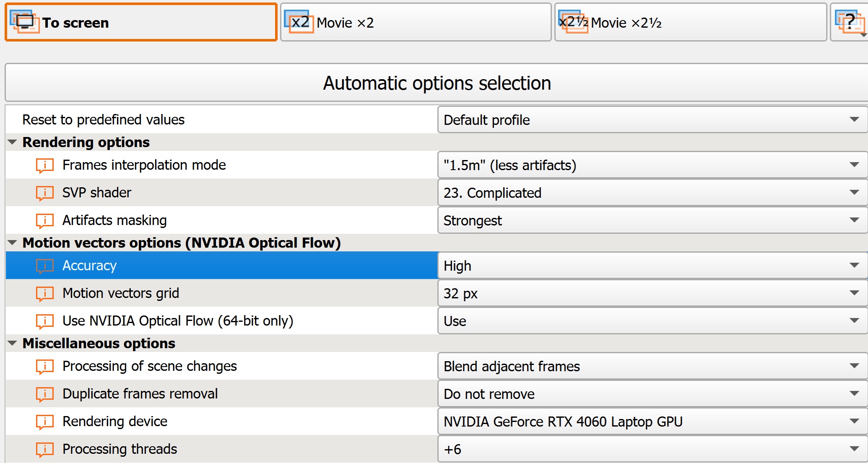Open the Artifacts masking info tooltip icon
The height and width of the screenshot is (463, 868).
44,220
